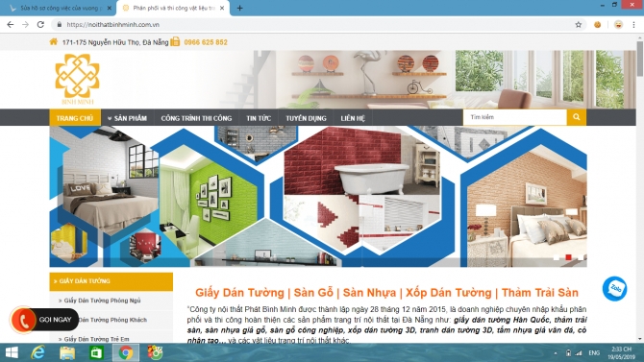
Task: Open CÔNG TRÌNH THI CÔNG menu
Action: 196,118
